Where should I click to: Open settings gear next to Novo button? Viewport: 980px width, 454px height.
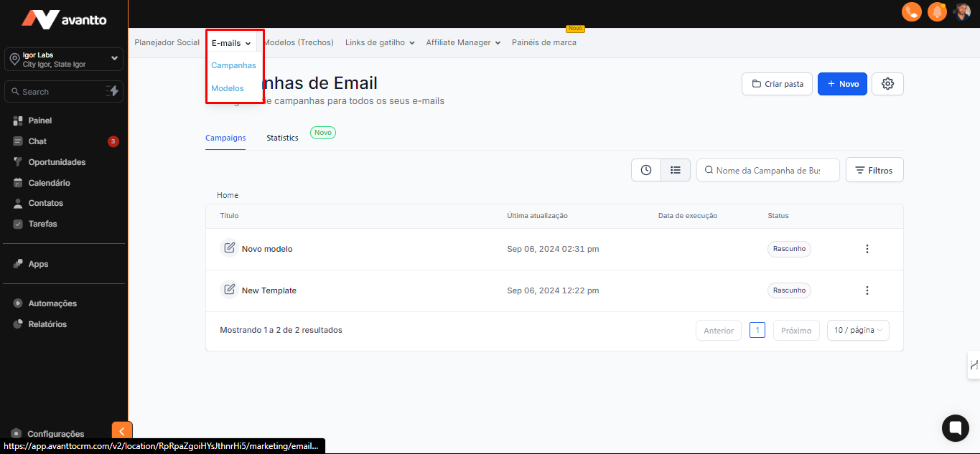point(887,84)
